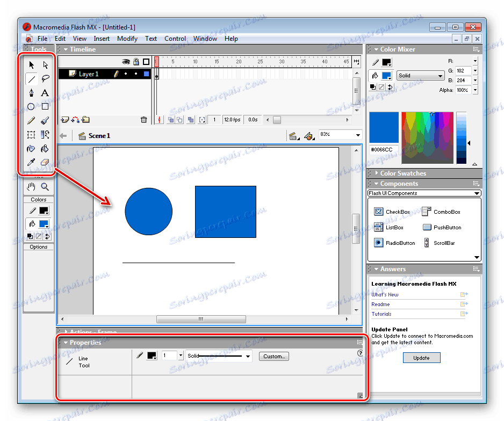Choose the Lasso tool
Screen dimensions: 504x421
[x=45, y=78]
